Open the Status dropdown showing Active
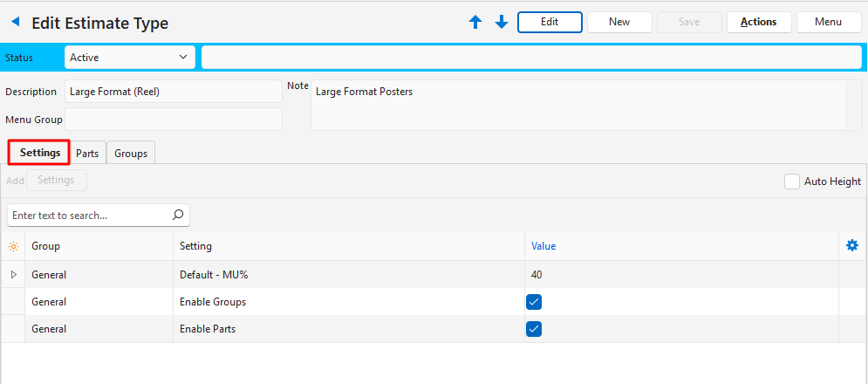This screenshot has height=384, width=868. pos(129,58)
